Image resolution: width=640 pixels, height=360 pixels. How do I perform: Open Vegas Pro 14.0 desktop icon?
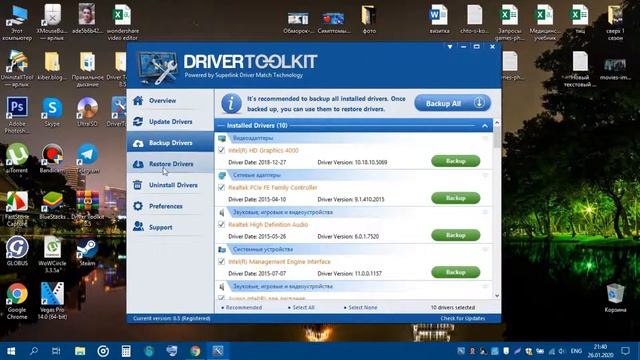[x=52, y=301]
